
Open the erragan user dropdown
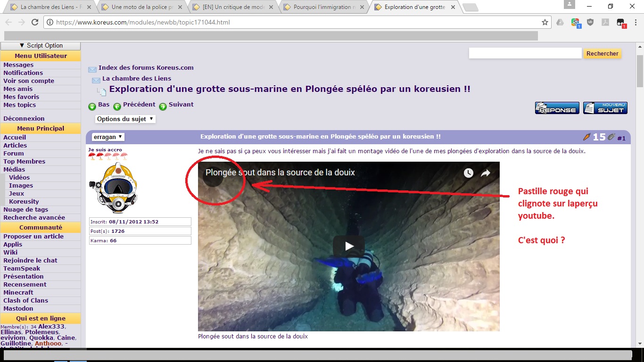click(108, 137)
